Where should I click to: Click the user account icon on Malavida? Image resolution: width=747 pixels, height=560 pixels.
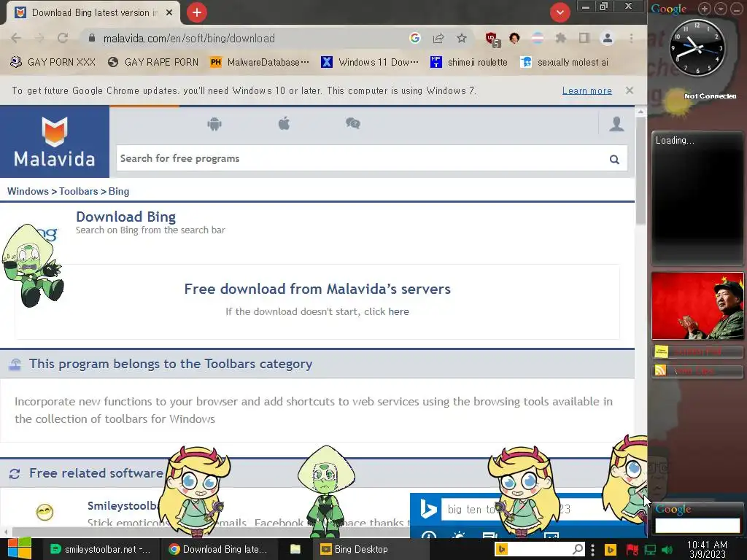point(616,124)
